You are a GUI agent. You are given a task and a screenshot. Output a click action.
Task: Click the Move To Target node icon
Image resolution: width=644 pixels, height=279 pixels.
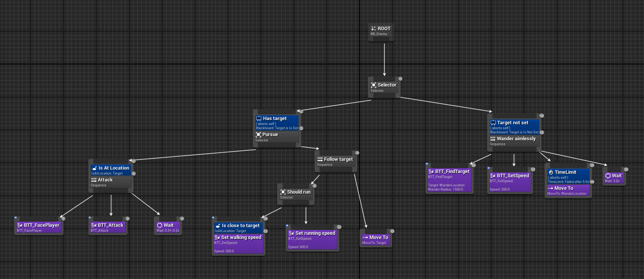click(365, 237)
